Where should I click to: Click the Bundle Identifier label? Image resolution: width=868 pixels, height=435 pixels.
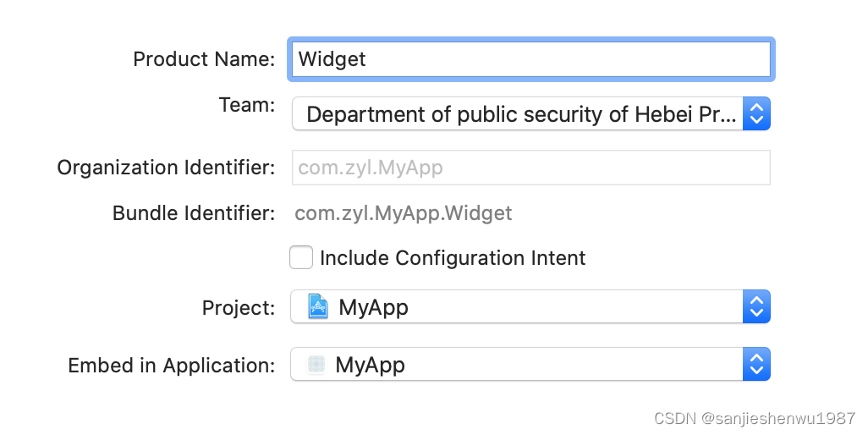[x=194, y=213]
